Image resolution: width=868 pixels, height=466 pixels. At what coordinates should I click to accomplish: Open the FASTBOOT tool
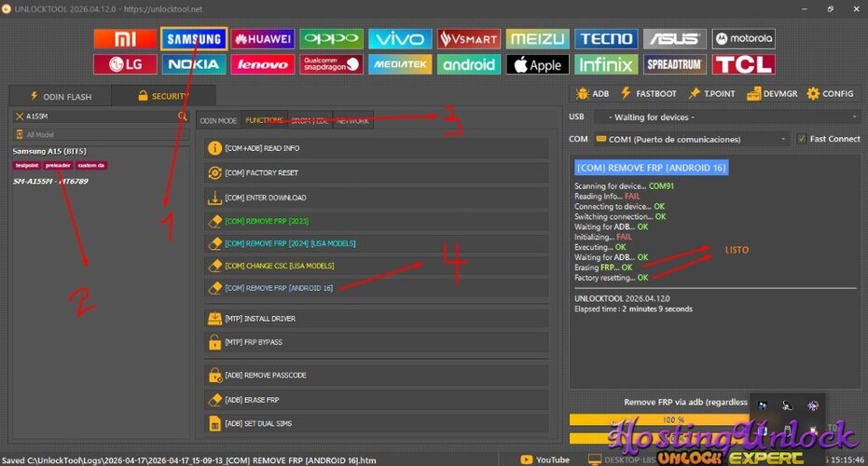click(x=648, y=93)
